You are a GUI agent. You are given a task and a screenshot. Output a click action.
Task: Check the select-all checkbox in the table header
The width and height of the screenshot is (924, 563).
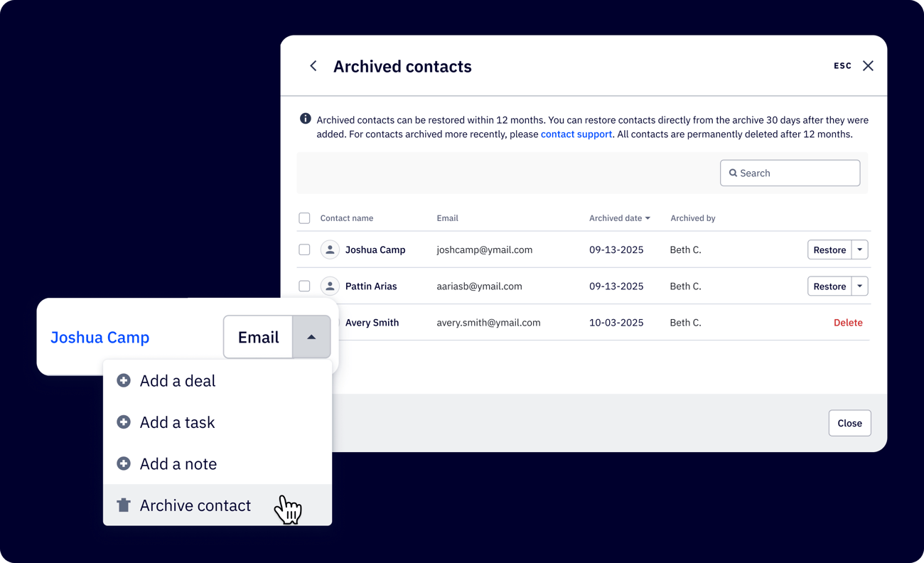point(304,218)
